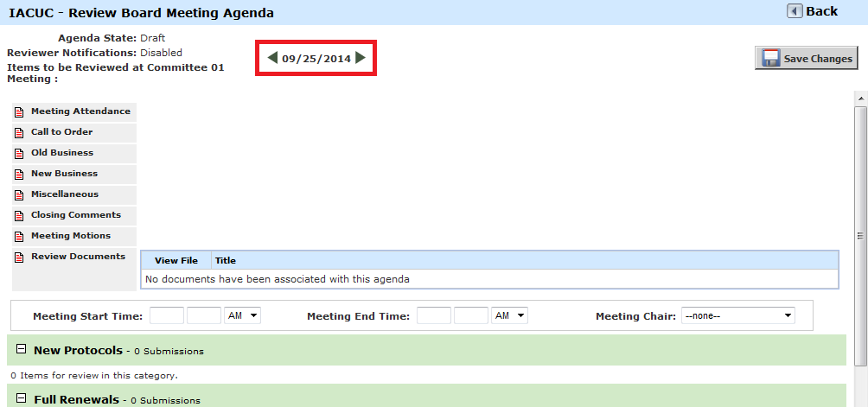Click the Save Changes button label
Viewport: 868px width, 407px height.
click(x=818, y=59)
